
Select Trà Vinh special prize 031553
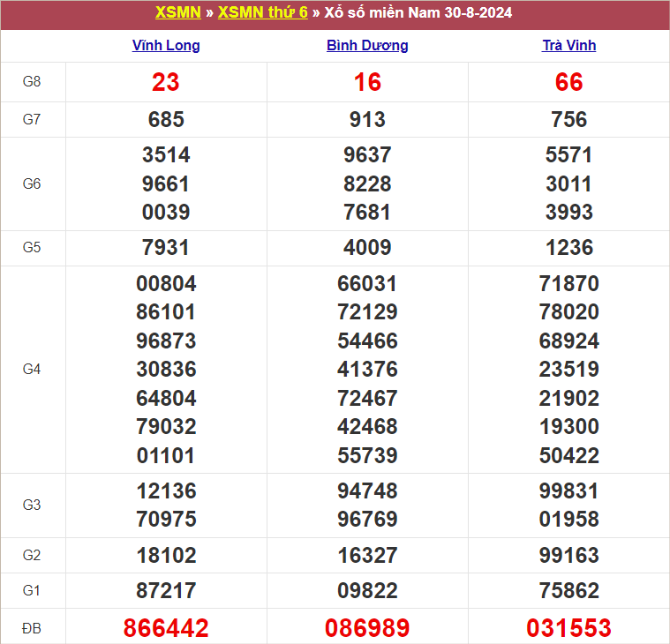pos(568,628)
